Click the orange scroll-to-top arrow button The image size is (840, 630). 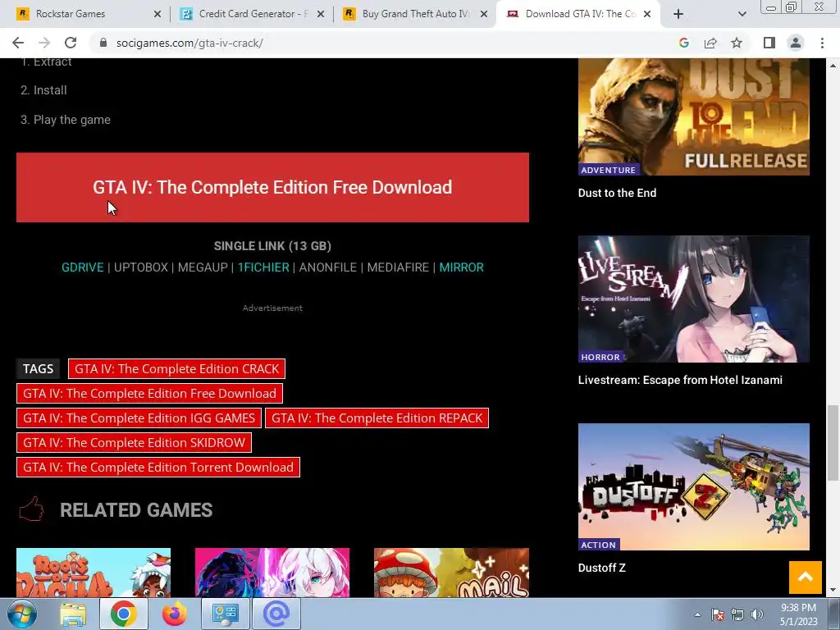pos(806,577)
